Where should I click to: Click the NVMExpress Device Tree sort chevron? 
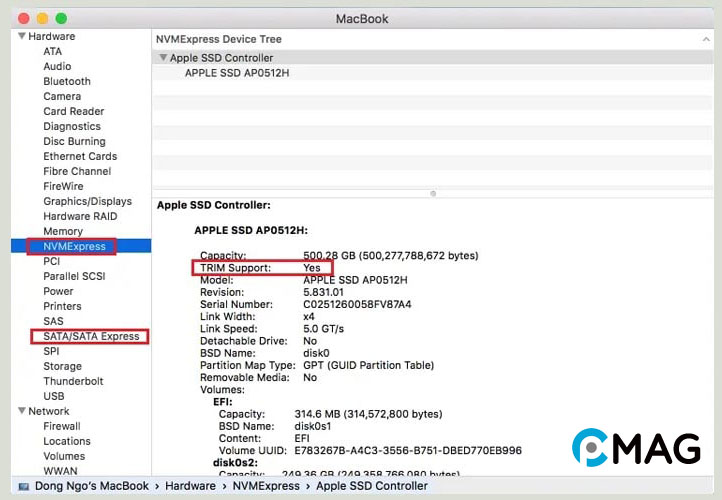pyautogui.click(x=706, y=40)
